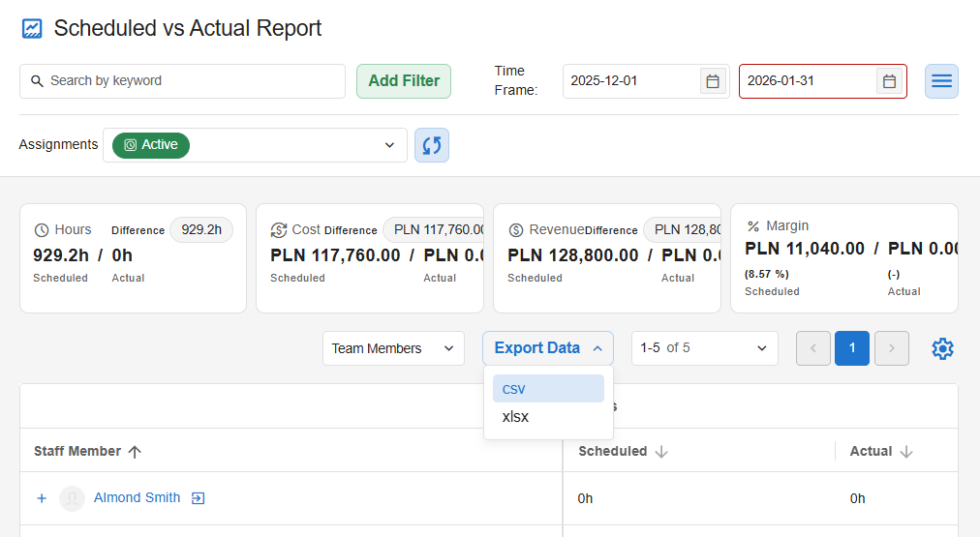Click the Add Filter button

pyautogui.click(x=404, y=81)
